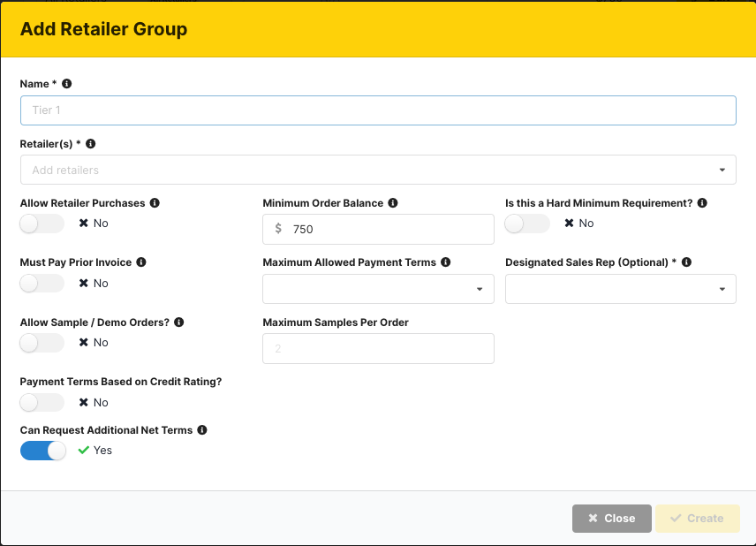Open the Add retailers dropdown
The image size is (756, 546).
click(377, 170)
